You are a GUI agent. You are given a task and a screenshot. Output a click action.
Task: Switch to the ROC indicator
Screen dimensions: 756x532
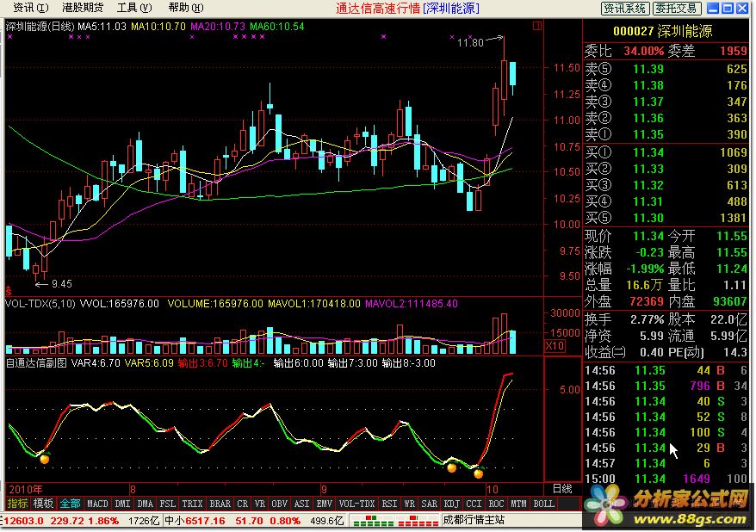pos(496,504)
